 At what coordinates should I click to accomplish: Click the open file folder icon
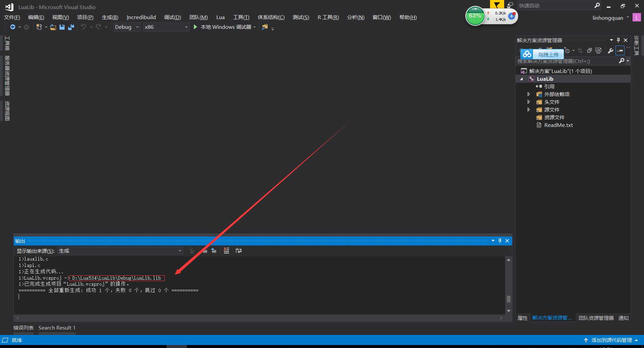coord(53,27)
